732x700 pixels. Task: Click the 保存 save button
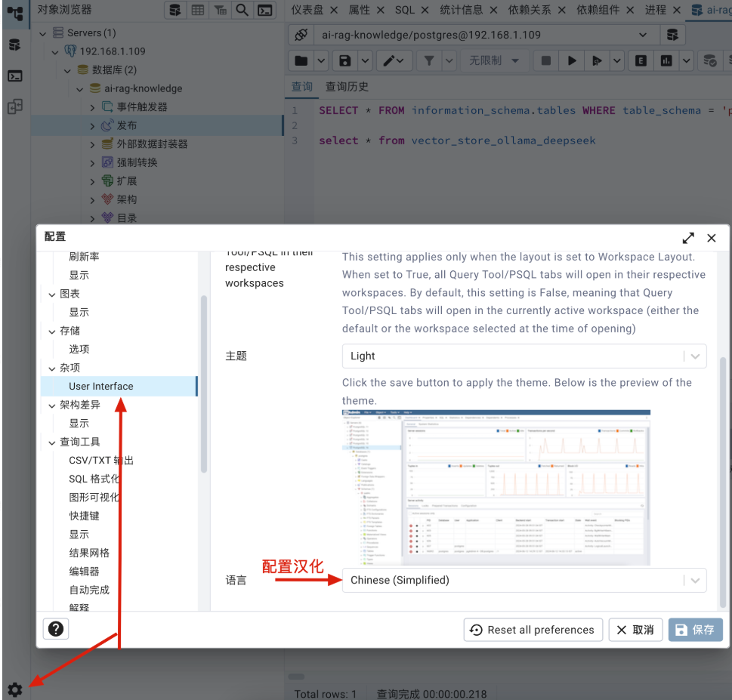(695, 630)
